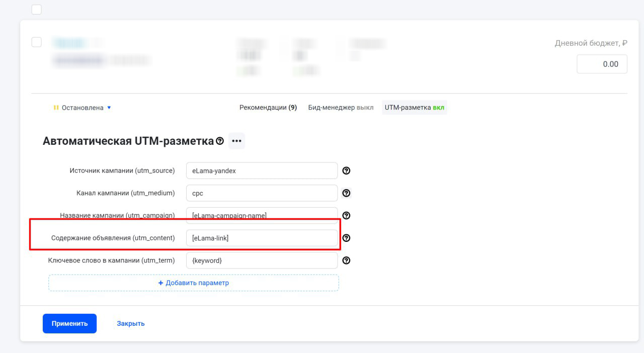Viewport: 644px width, 353px height.
Task: Click the Закрыть link
Action: click(x=131, y=323)
